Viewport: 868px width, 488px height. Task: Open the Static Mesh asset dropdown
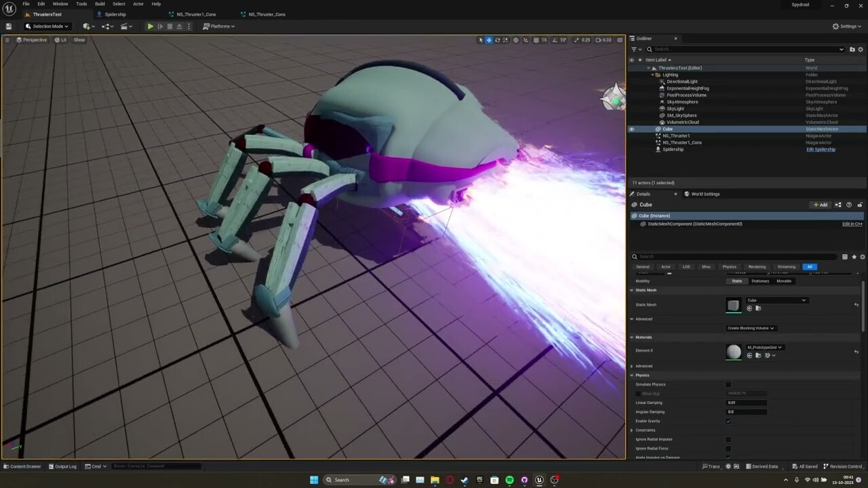point(804,300)
